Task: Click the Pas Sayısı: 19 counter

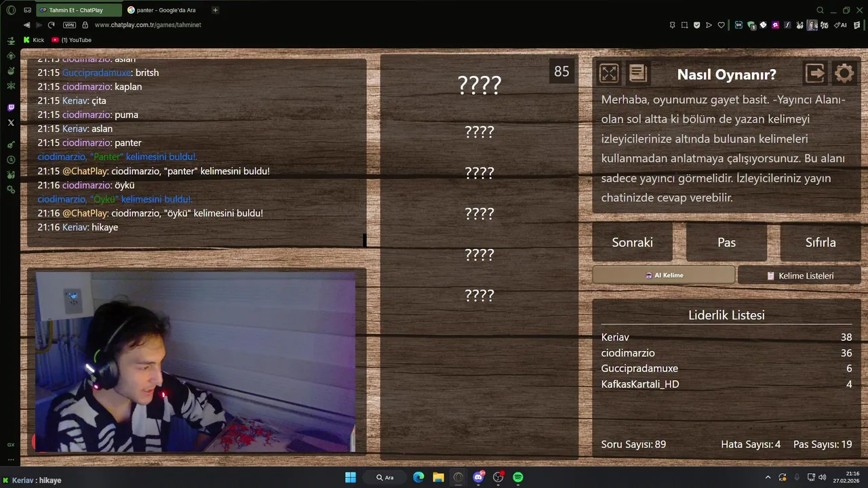Action: point(823,445)
